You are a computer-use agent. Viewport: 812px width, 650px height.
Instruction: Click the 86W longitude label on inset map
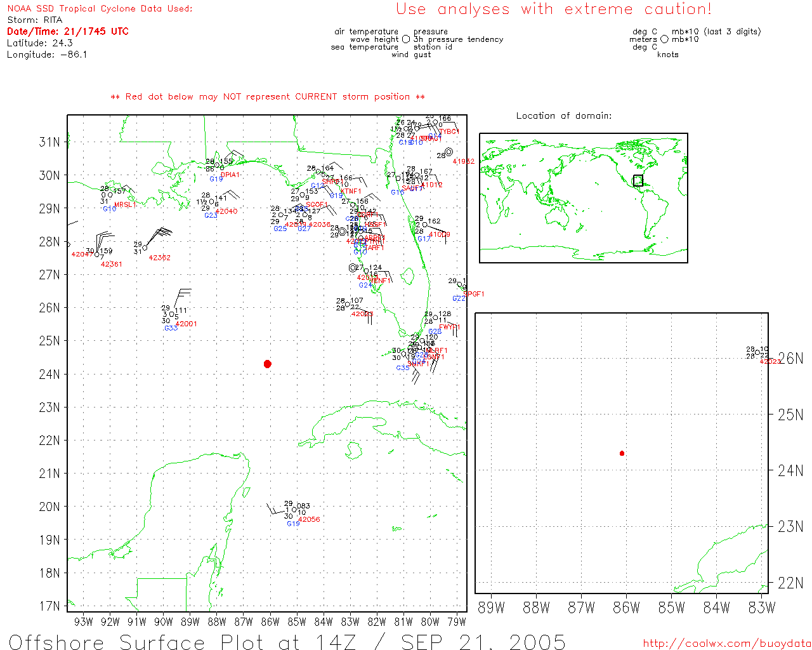[626, 608]
